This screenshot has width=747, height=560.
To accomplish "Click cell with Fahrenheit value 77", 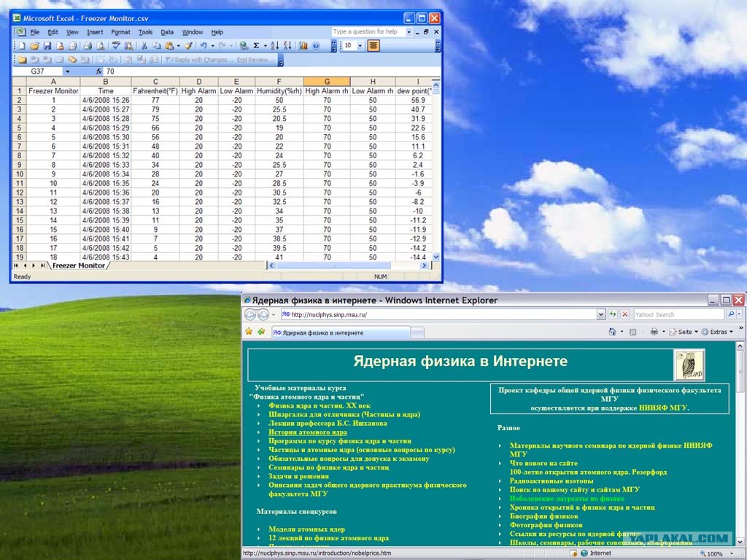I will pyautogui.click(x=155, y=101).
